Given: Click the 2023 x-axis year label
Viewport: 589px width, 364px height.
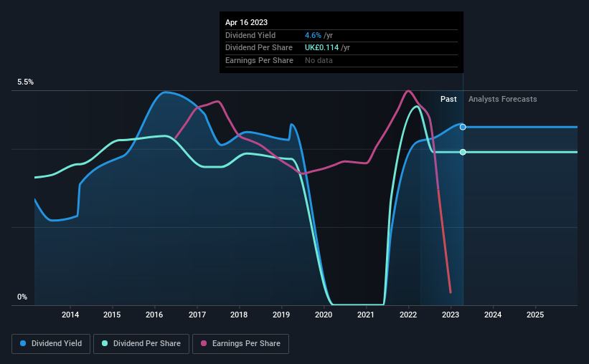Looking at the screenshot, I should click(x=451, y=315).
